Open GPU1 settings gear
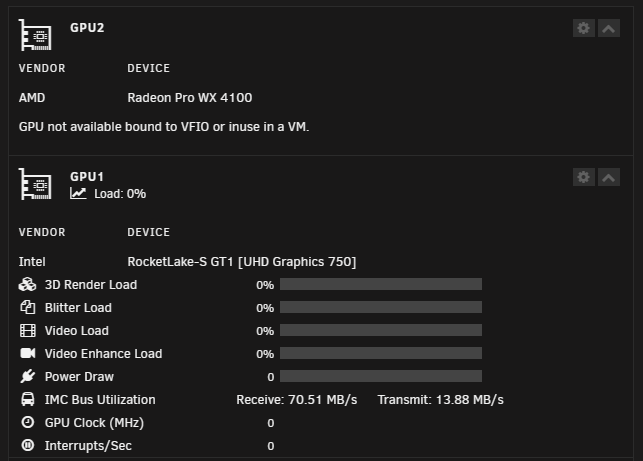Image resolution: width=643 pixels, height=461 pixels. click(584, 177)
